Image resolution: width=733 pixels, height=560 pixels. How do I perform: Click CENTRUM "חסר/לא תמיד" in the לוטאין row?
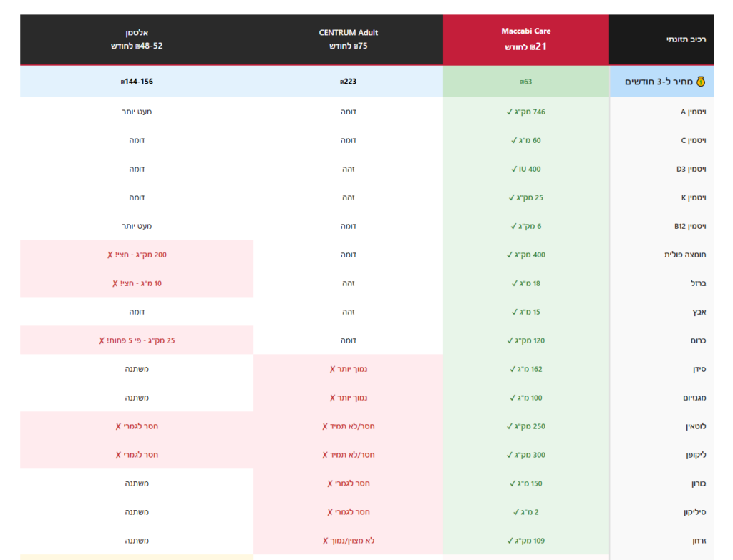[349, 426]
